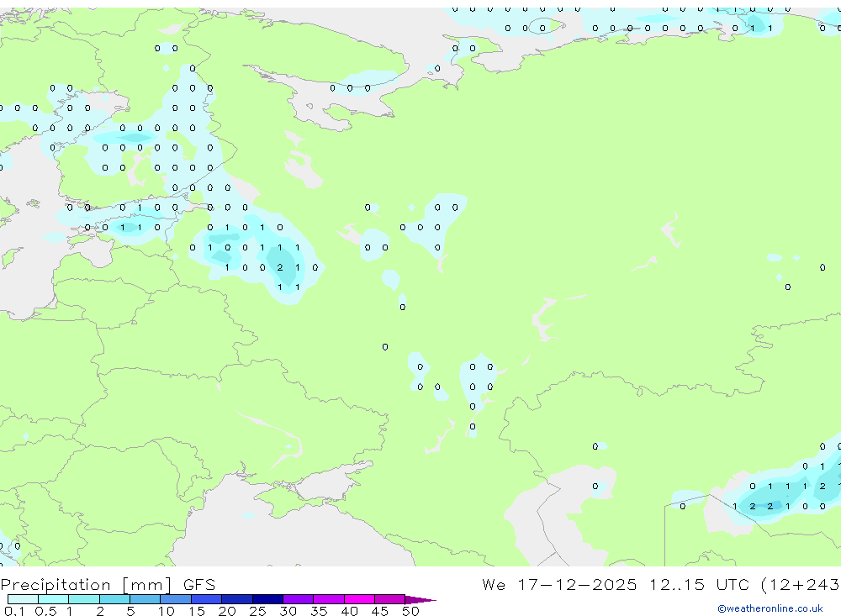The height and width of the screenshot is (616, 841).
Task: Click the '45' legend scale label
Action: (380, 611)
